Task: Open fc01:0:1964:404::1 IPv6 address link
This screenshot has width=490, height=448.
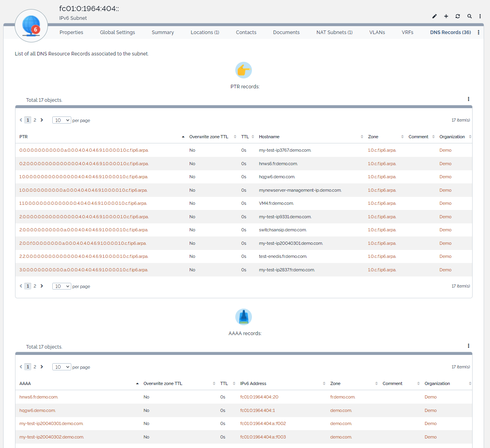Action: pyautogui.click(x=257, y=410)
